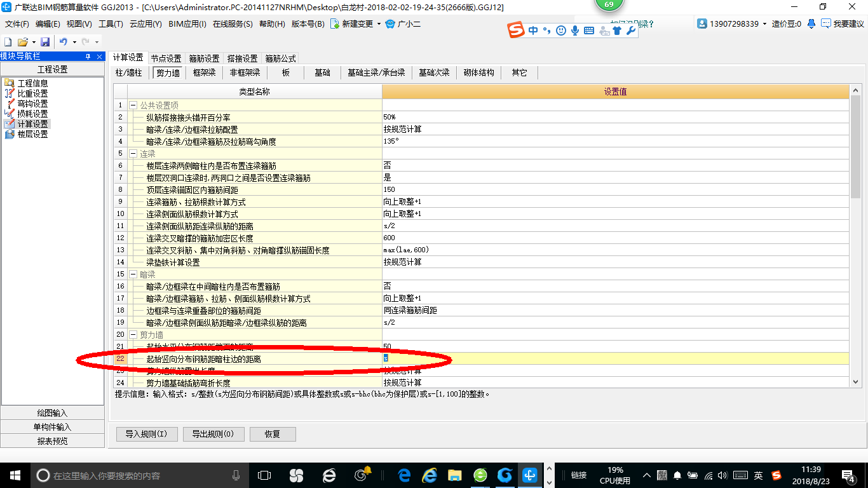Click the table vertical scrollbar
This screenshot has height=488, width=868.
pyautogui.click(x=855, y=147)
